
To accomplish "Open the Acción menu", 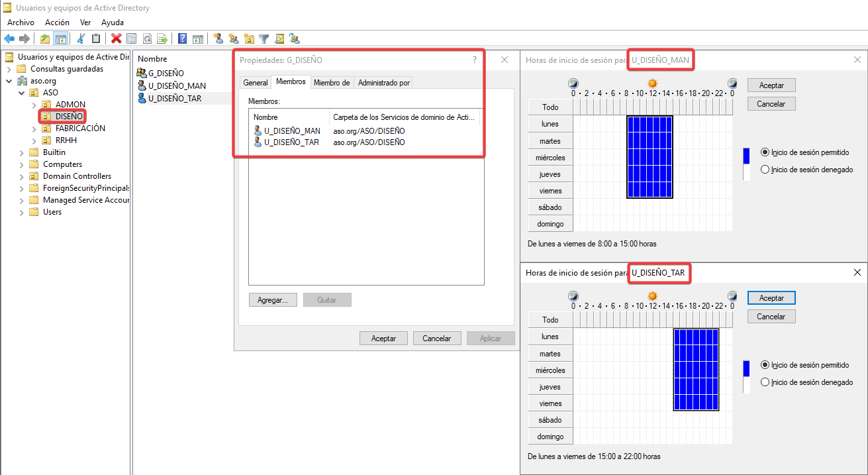I will click(57, 23).
